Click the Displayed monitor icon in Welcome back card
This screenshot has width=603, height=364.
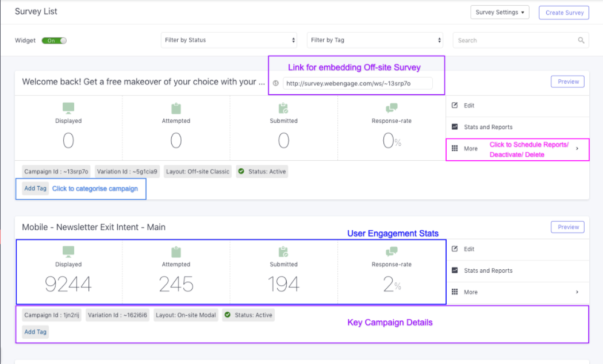pyautogui.click(x=68, y=108)
